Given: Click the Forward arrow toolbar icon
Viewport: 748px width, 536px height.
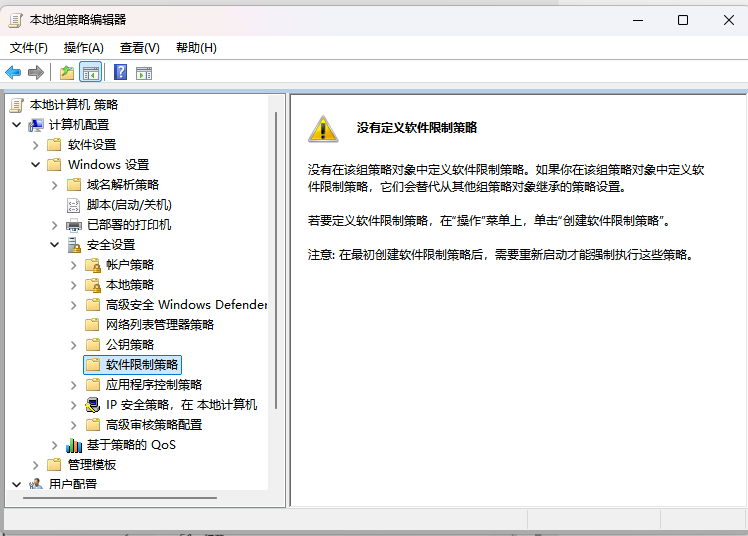Looking at the screenshot, I should 36,73.
